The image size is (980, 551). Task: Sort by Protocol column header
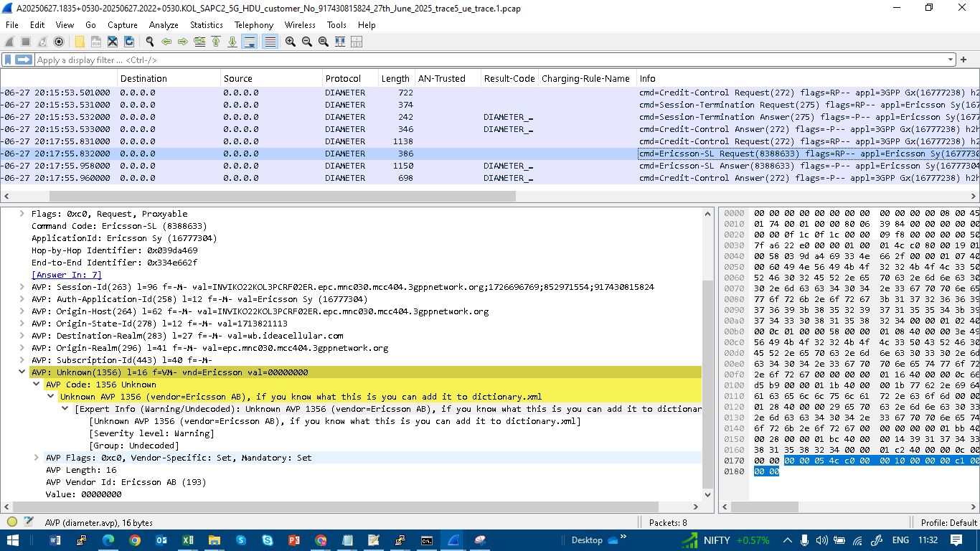click(x=342, y=79)
